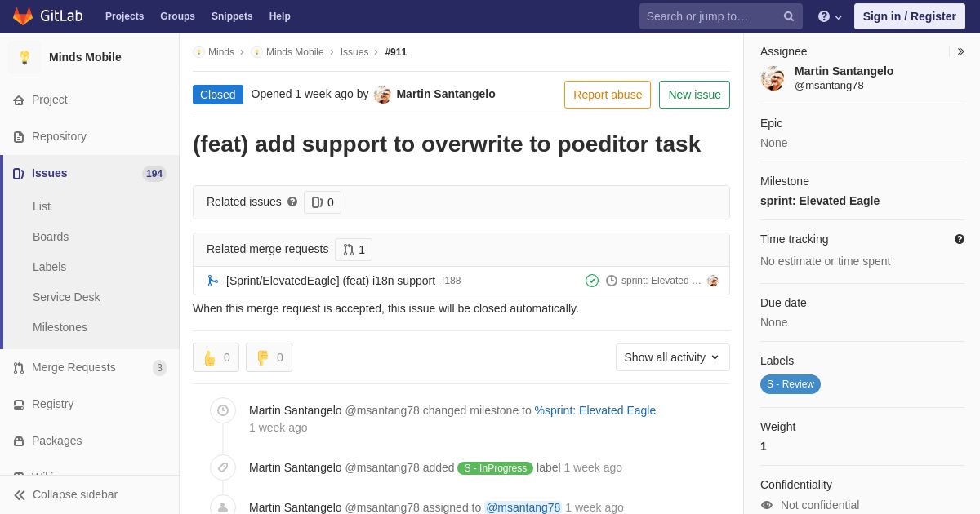Viewport: 980px width, 514px height.
Task: Click the Project home icon in sidebar
Action: (x=19, y=100)
